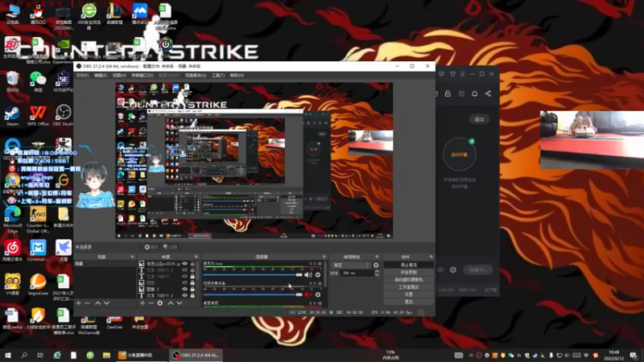The height and width of the screenshot is (362, 644).
Task: Open settings gear for the microphone mixer channel
Action: [x=318, y=275]
